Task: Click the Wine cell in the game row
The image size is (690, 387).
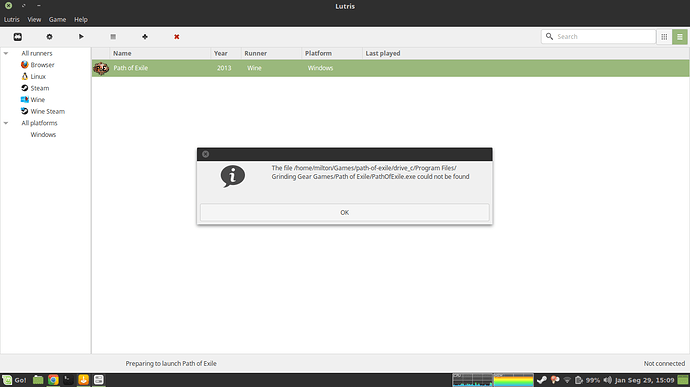Action: [254, 68]
